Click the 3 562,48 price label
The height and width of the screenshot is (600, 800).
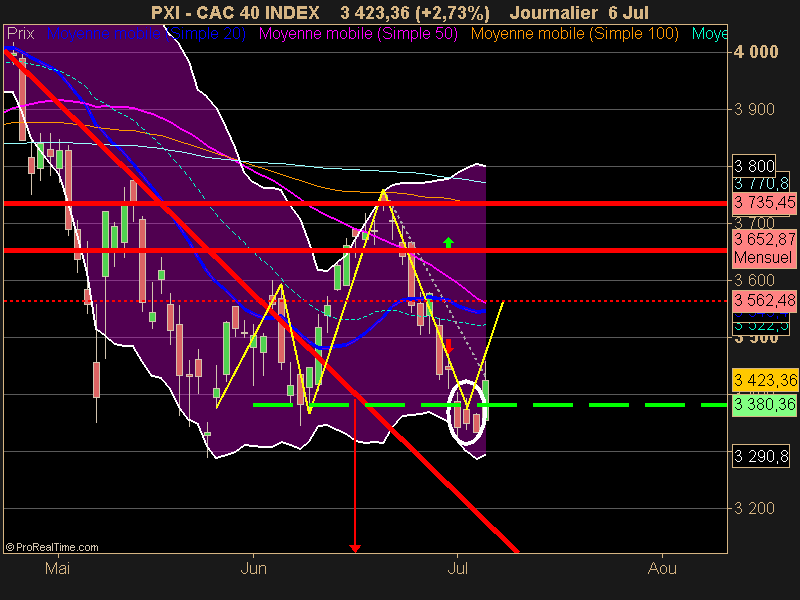764,301
